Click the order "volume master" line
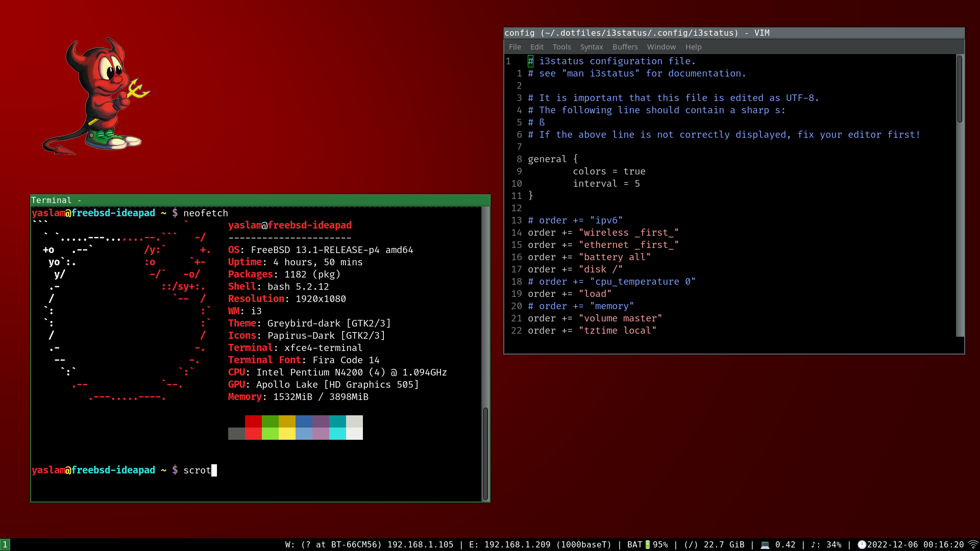 coord(595,318)
